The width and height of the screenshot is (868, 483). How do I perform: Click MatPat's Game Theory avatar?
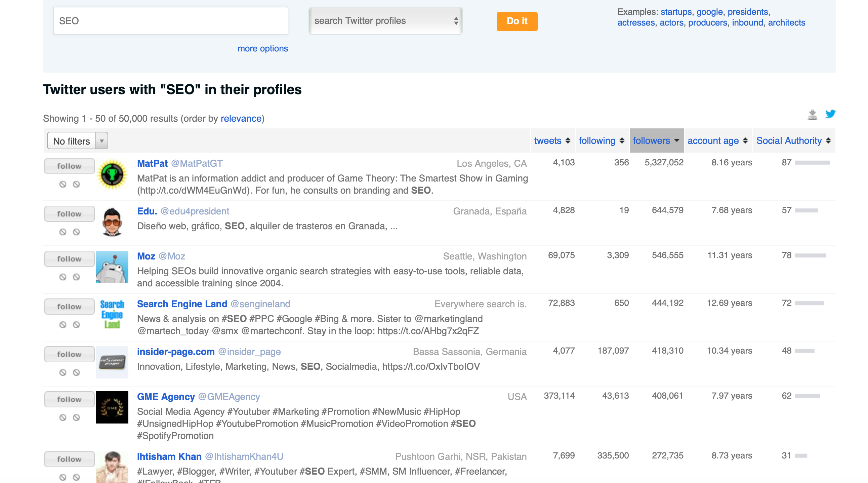112,174
